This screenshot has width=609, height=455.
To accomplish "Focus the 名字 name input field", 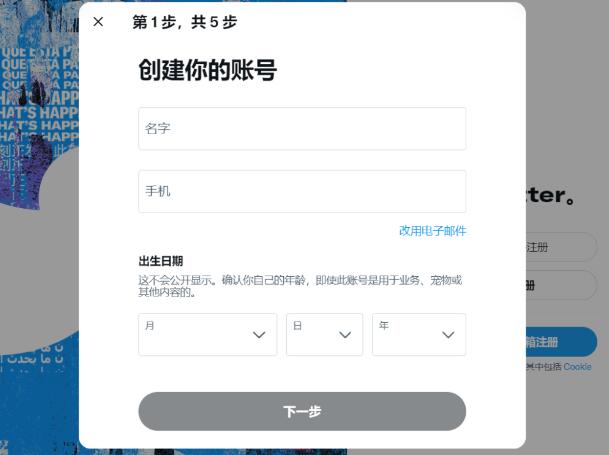I will point(302,129).
